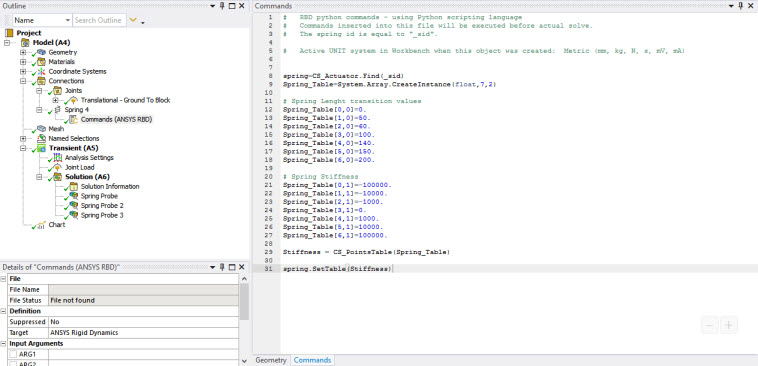758x366 pixels.
Task: Click the Joint Load icon
Action: point(58,167)
